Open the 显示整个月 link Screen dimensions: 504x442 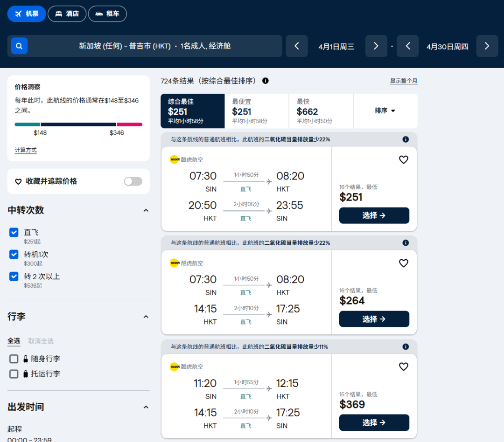pos(403,81)
